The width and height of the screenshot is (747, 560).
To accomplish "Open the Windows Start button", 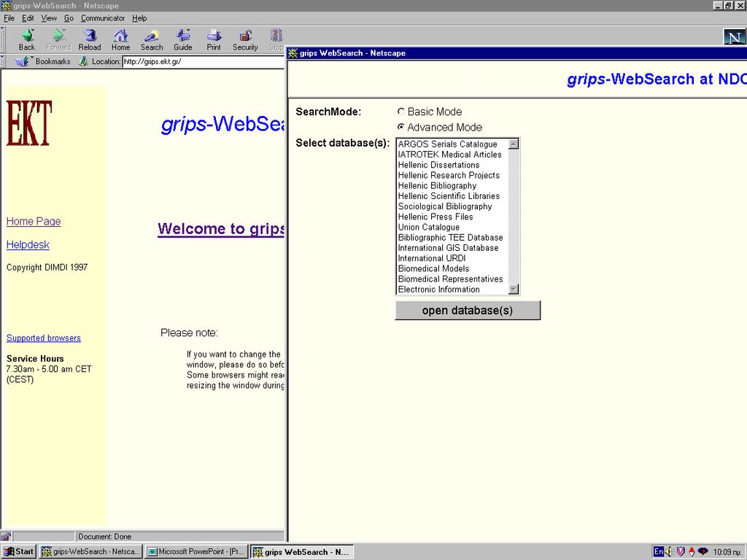I will 19,552.
